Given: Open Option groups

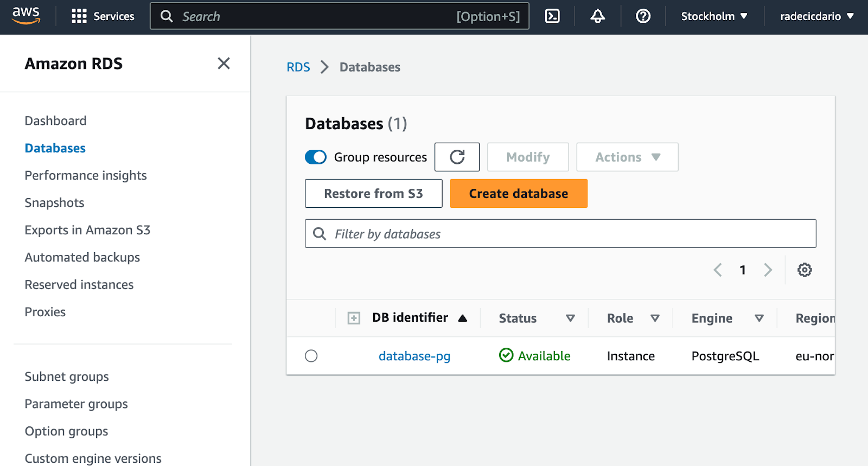Looking at the screenshot, I should (66, 431).
